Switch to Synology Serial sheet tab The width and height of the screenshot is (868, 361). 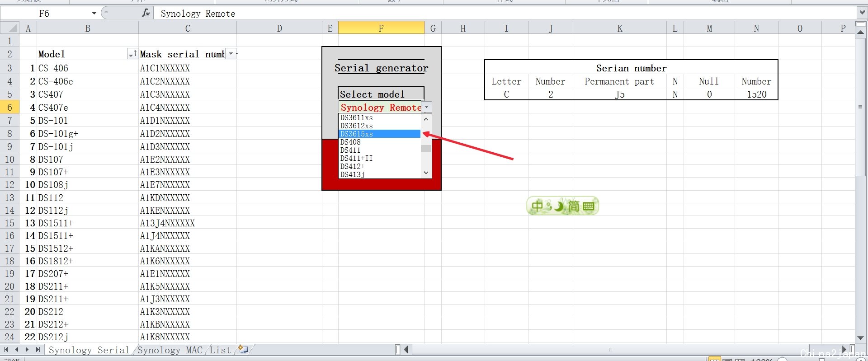pyautogui.click(x=89, y=350)
